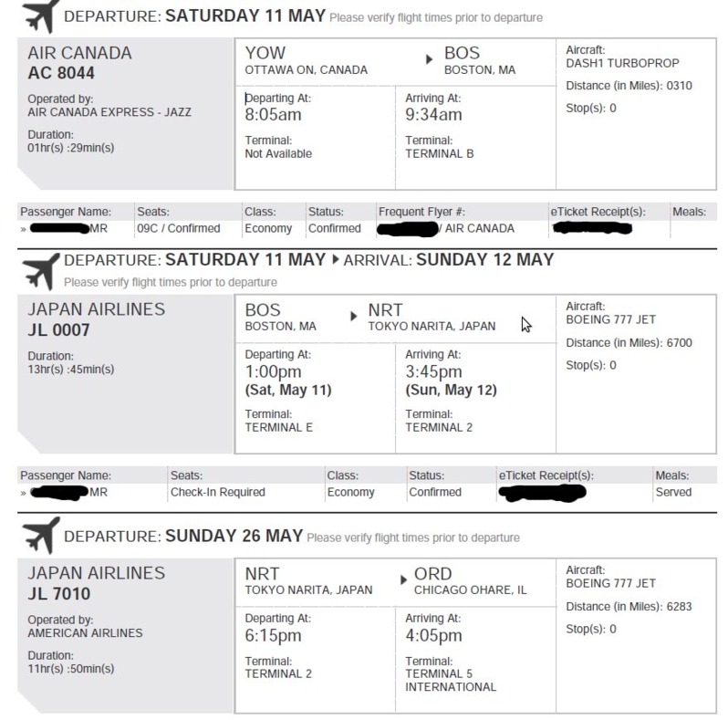Screen dimensions: 728x720
Task: Click the DASH1 TURBOPROP aircraft text
Action: click(619, 61)
